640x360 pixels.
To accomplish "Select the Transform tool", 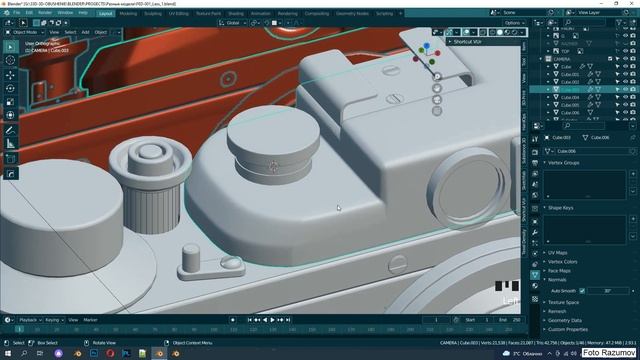I will pos(11,115).
